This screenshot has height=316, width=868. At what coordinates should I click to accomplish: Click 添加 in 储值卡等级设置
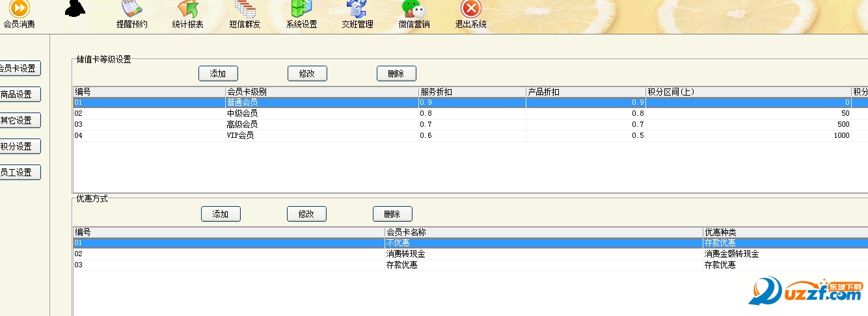218,73
